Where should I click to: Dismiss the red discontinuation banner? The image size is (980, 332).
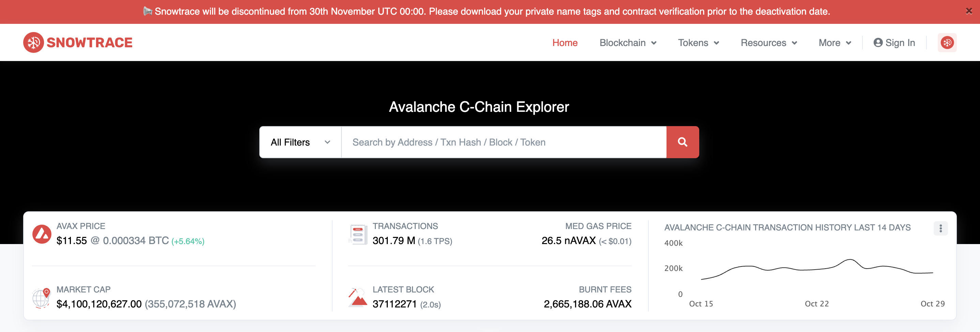tap(969, 12)
